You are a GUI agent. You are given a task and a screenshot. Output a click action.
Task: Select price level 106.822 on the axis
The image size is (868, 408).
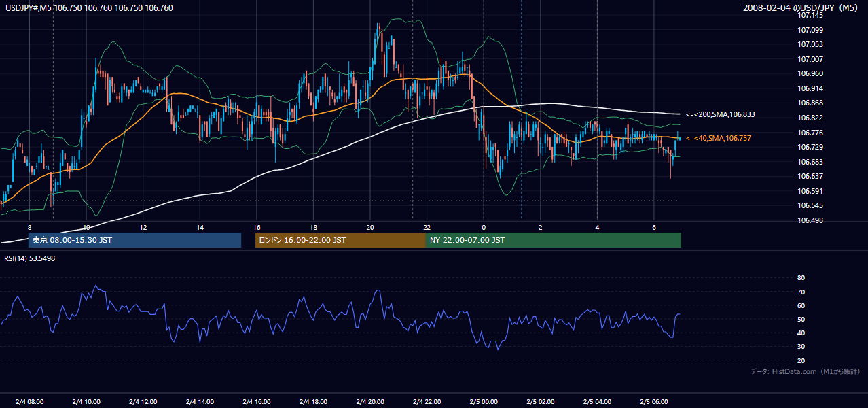(x=810, y=118)
